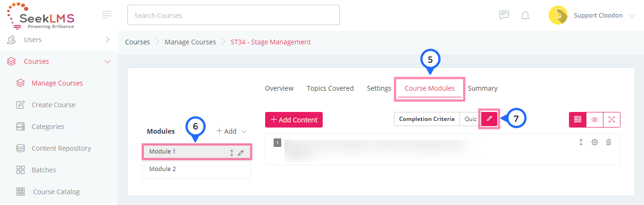
Task: Toggle the list layout view button
Action: pyautogui.click(x=577, y=120)
